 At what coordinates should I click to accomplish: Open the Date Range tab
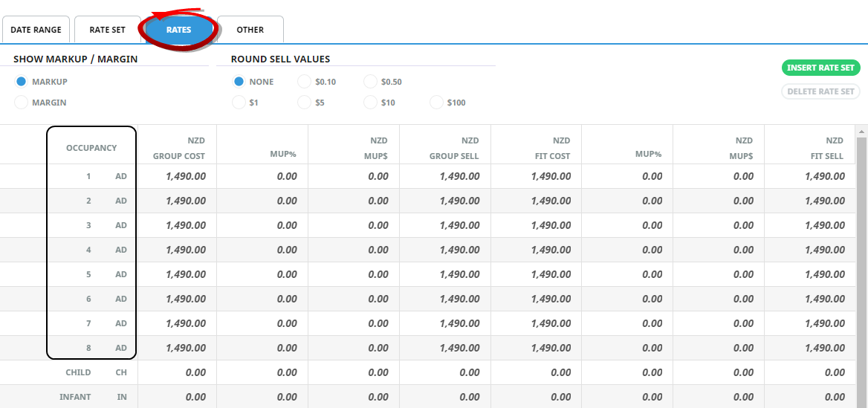tap(36, 30)
